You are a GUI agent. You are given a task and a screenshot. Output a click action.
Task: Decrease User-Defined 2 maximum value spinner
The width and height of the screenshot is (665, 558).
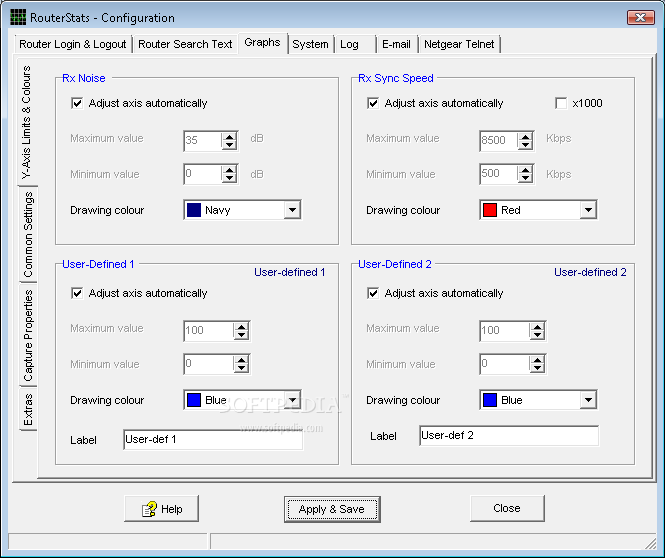[537, 335]
